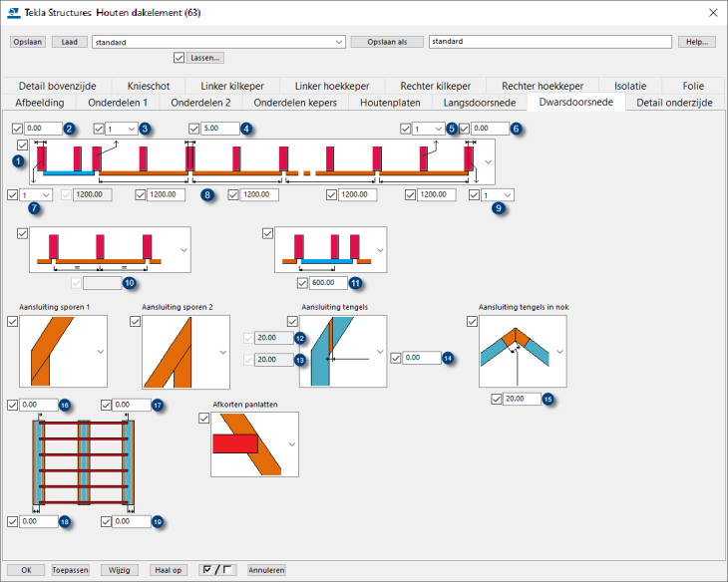Click the toggle all checkboxes on/off button
This screenshot has width=728, height=582.
pos(217,570)
